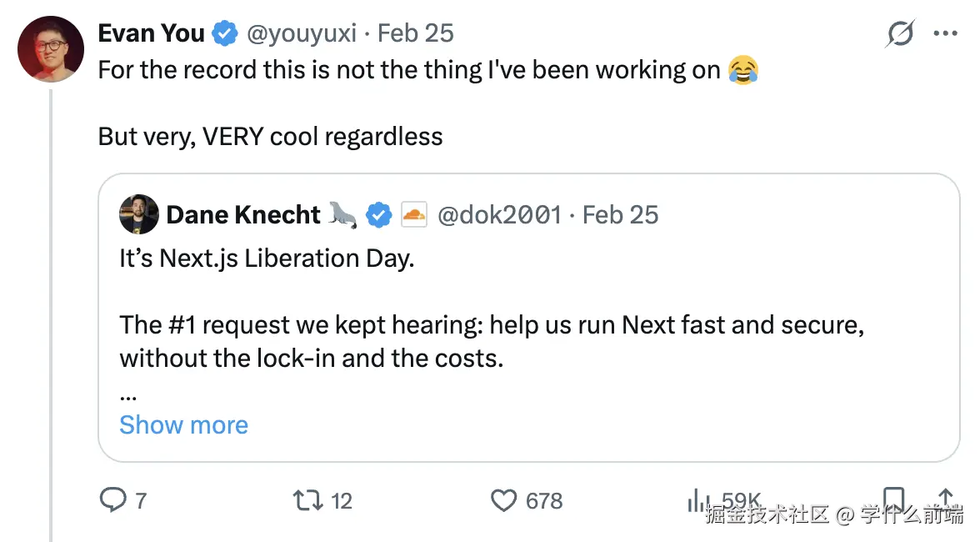This screenshot has height=542, width=980.
Task: Expand the quoted tweet with Show more
Action: (x=183, y=425)
